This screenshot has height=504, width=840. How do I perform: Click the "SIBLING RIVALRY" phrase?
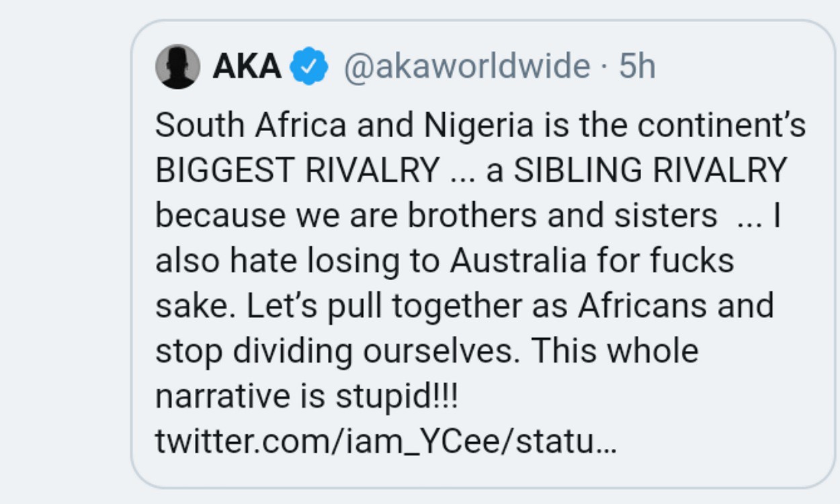[650, 171]
